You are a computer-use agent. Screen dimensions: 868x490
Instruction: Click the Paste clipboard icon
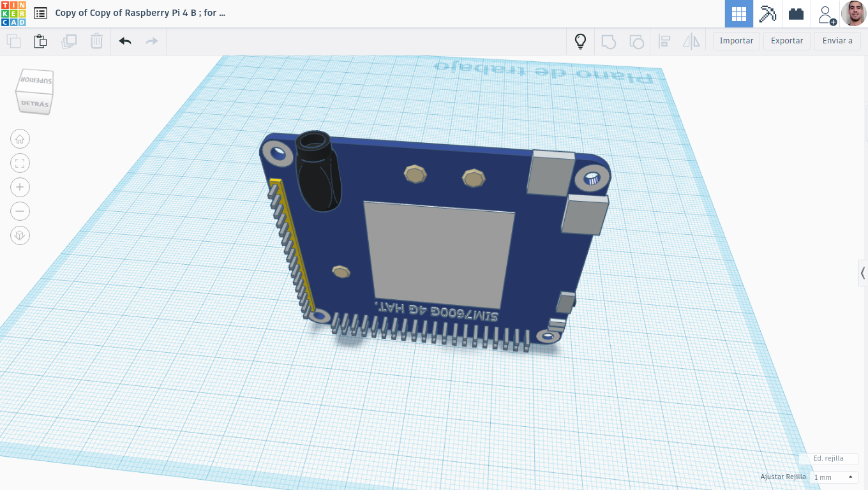[x=40, y=41]
